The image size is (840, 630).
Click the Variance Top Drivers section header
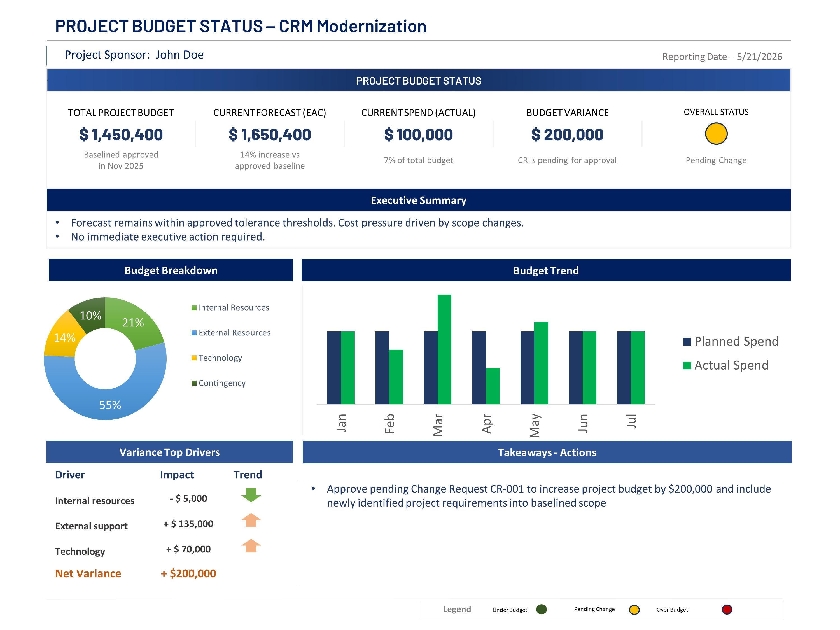[x=169, y=452]
